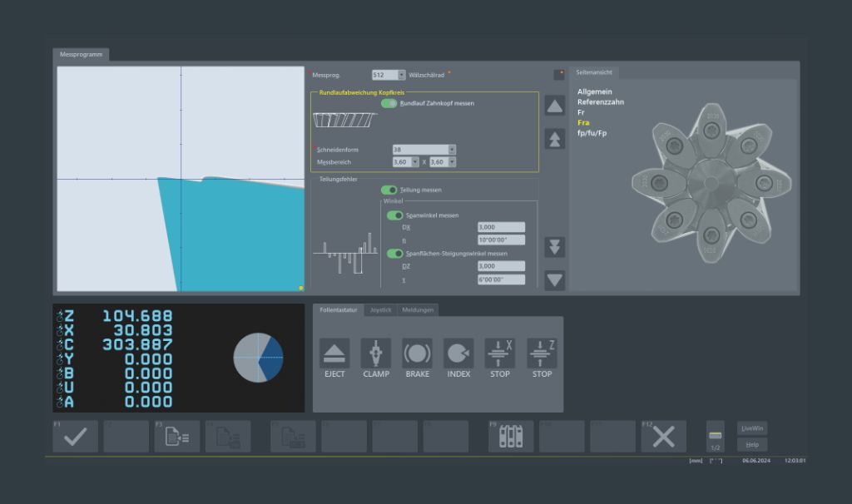Switch off Spanwinkel messen

(x=395, y=215)
